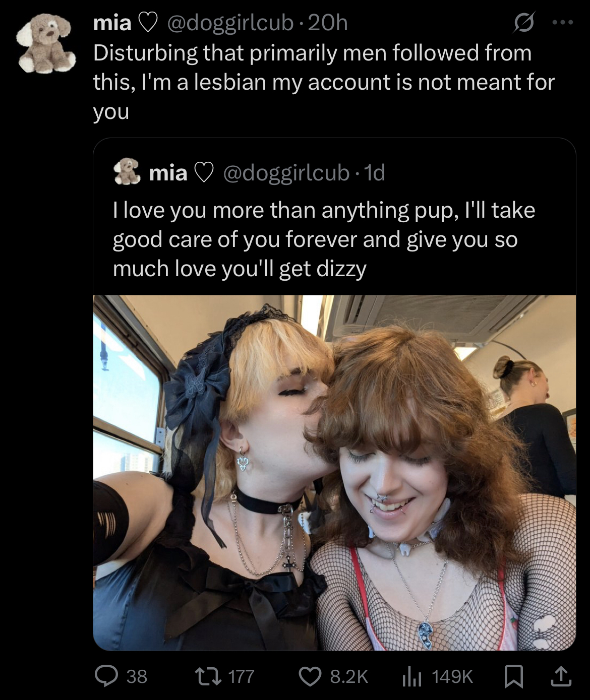Tap the 149K views count

coord(452,676)
